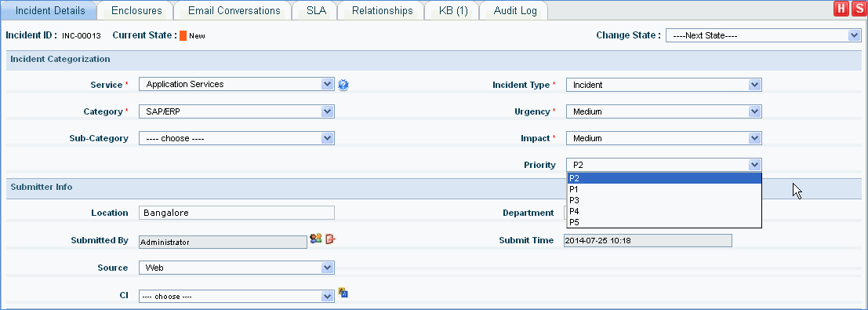Open the Email Conversations tab
868x310 pixels.
[234, 10]
